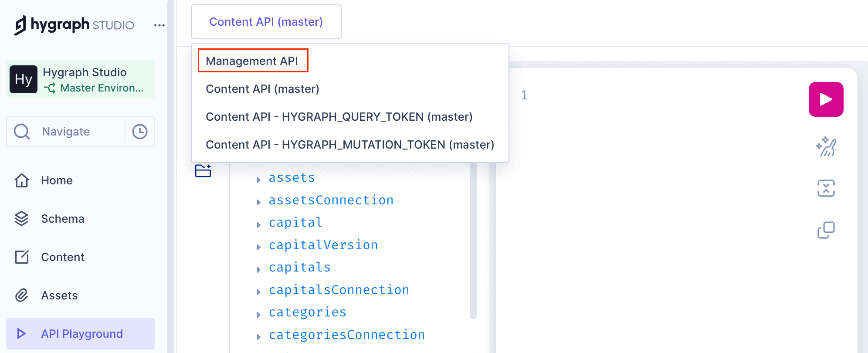Expand the assets field
Screen dimensions: 868x353
(x=258, y=180)
